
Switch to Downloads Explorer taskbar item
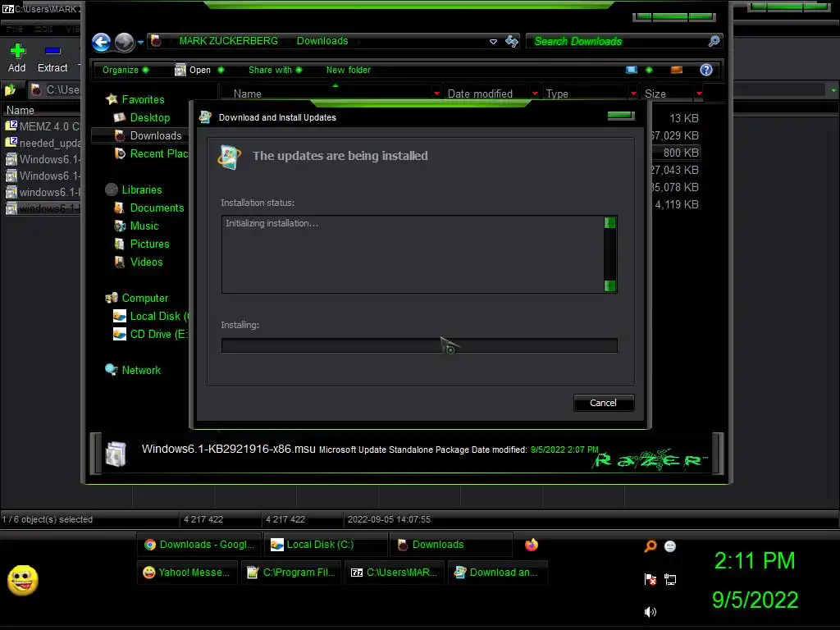(x=452, y=545)
